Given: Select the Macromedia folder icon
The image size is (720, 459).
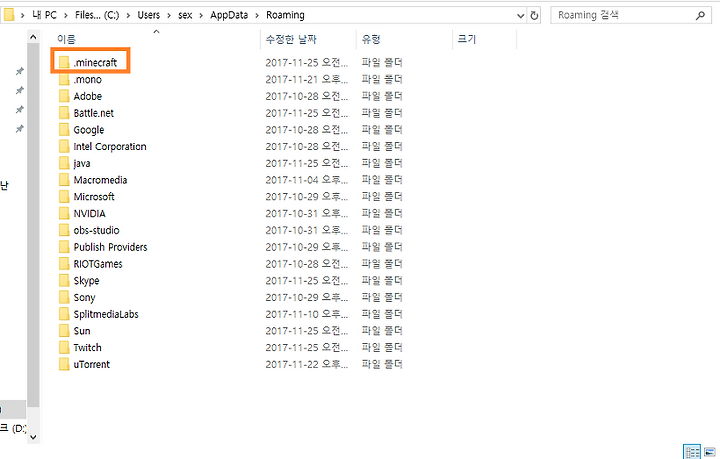Looking at the screenshot, I should (x=64, y=180).
